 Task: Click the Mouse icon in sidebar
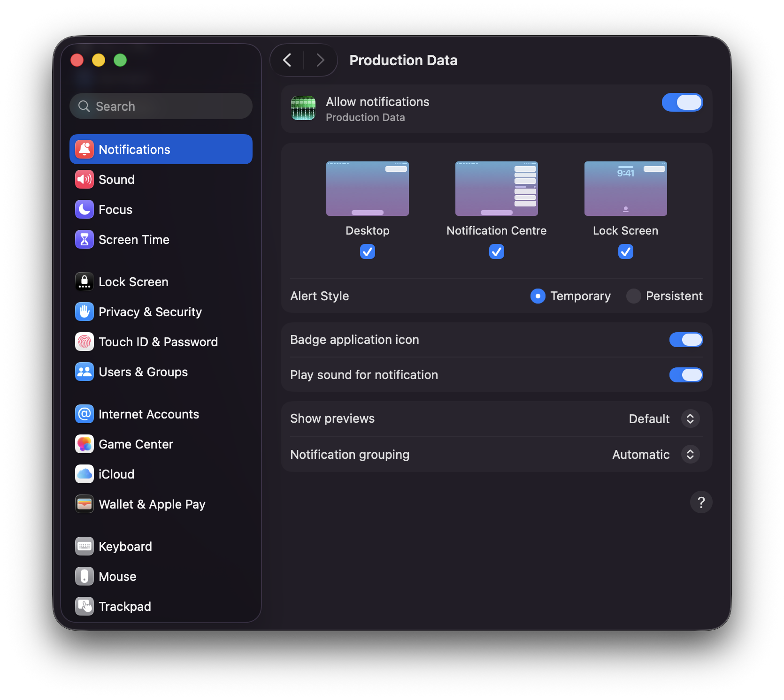coord(85,576)
